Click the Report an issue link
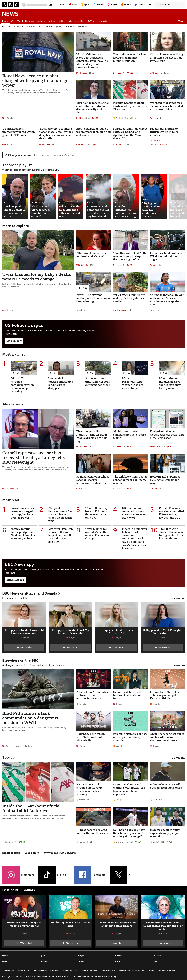 (11, 853)
